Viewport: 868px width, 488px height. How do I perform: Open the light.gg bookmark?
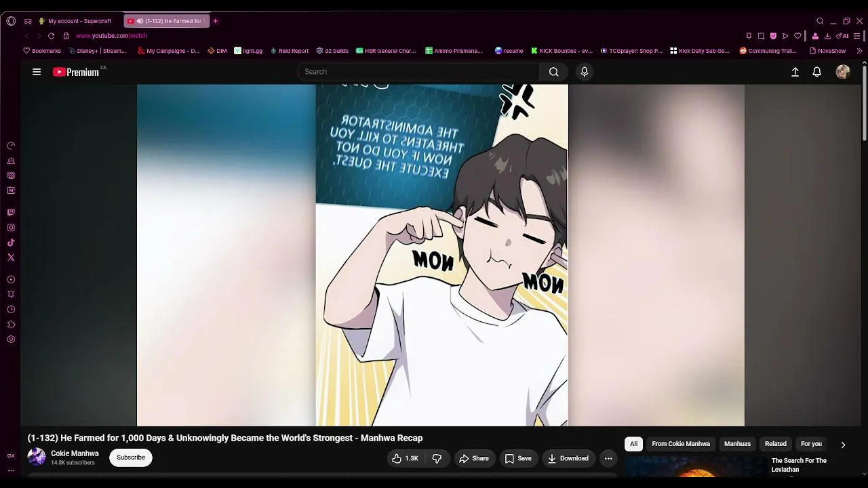point(248,51)
